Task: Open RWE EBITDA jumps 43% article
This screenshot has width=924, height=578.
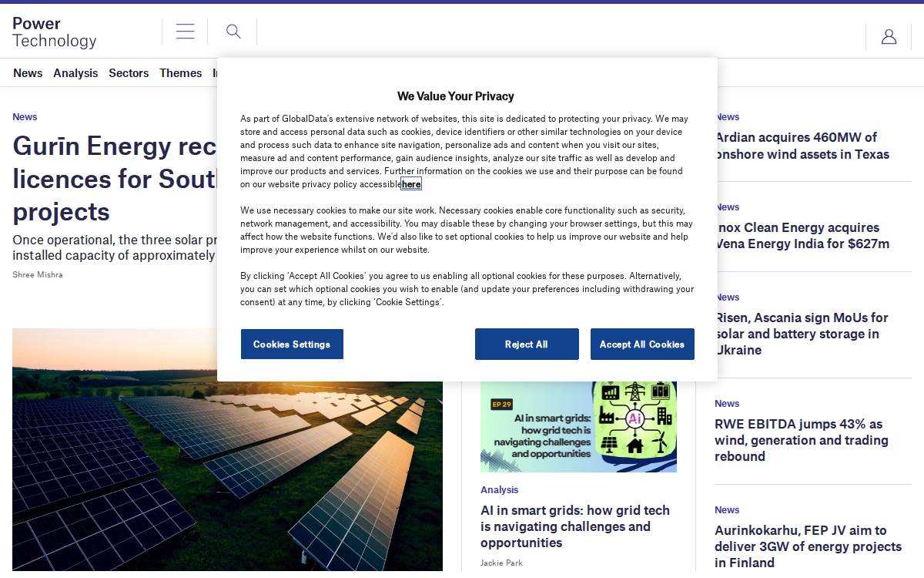Action: coord(801,440)
